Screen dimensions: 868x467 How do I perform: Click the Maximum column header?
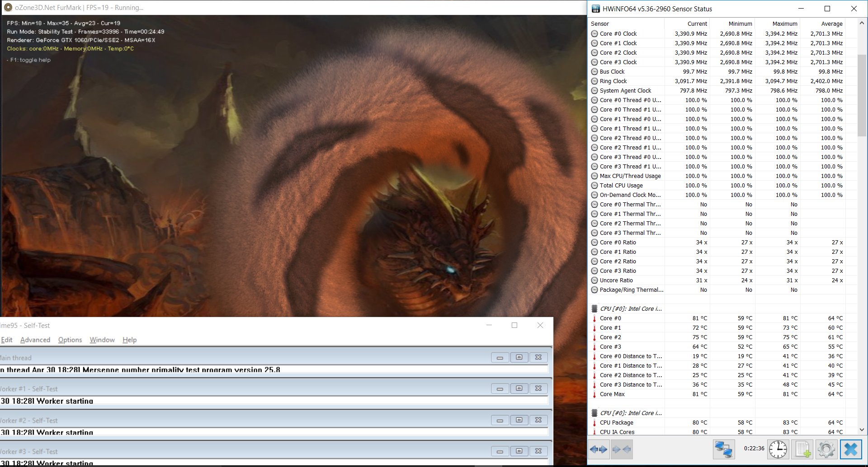pyautogui.click(x=778, y=24)
